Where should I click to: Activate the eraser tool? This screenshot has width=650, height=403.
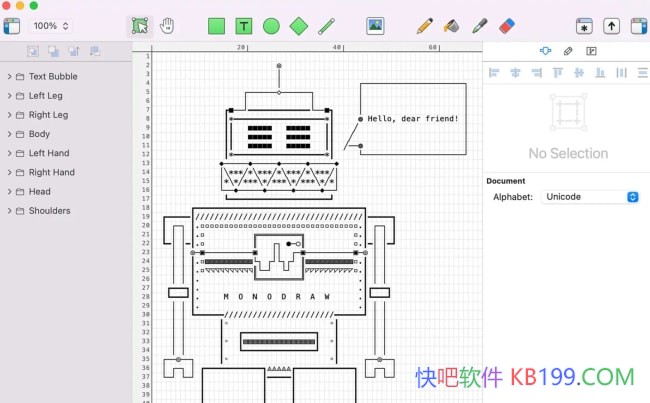pyautogui.click(x=506, y=26)
